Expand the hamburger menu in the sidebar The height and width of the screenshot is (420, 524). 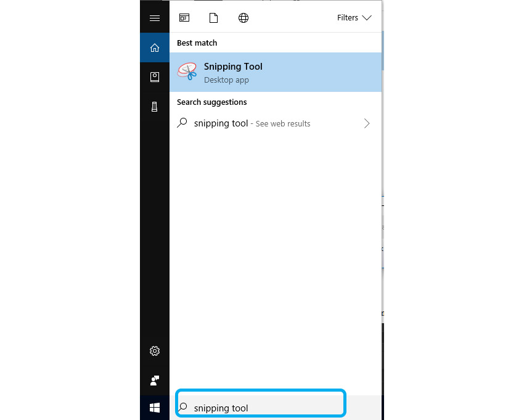point(155,18)
